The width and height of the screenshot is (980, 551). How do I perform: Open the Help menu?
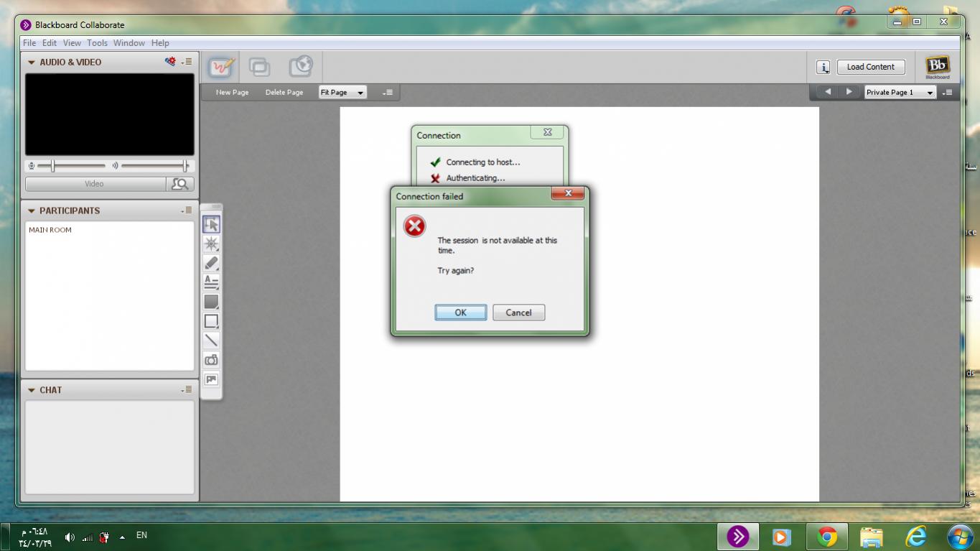[160, 43]
